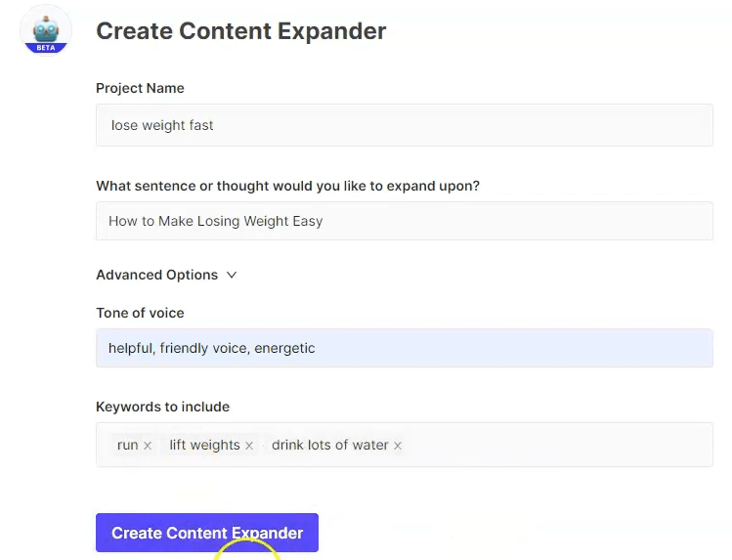Click the sentence to expand upon field
The image size is (732, 560).
[405, 221]
